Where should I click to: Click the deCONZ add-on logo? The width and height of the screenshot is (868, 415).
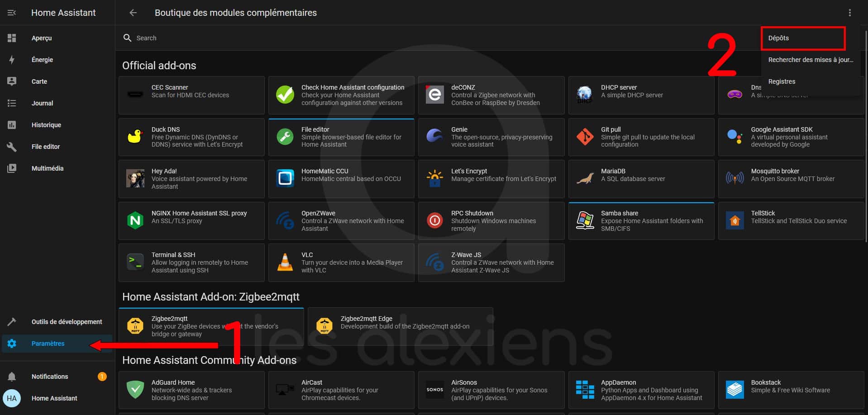(435, 95)
